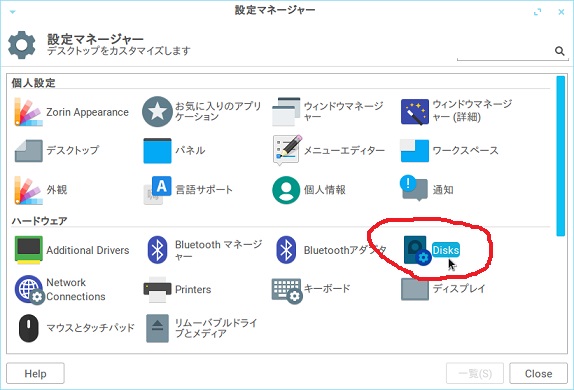Open the Disks utility
Image resolution: width=574 pixels, height=390 pixels.
click(432, 250)
